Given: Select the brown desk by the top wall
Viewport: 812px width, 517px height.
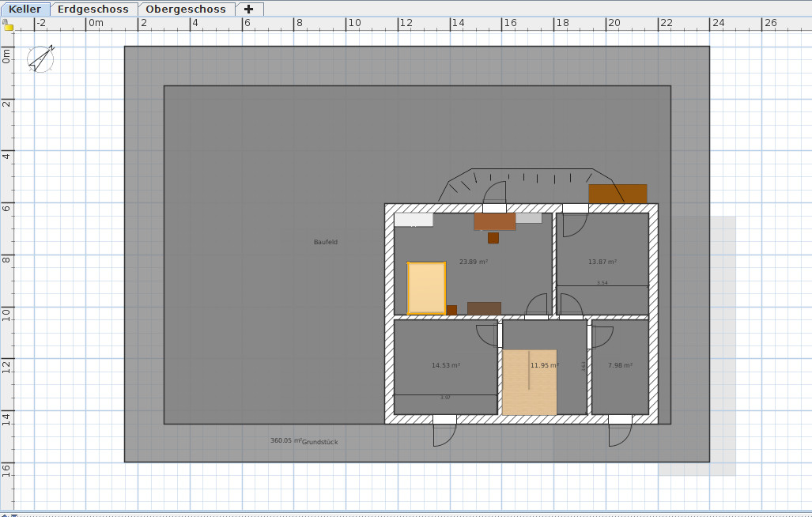Looking at the screenshot, I should 494,221.
